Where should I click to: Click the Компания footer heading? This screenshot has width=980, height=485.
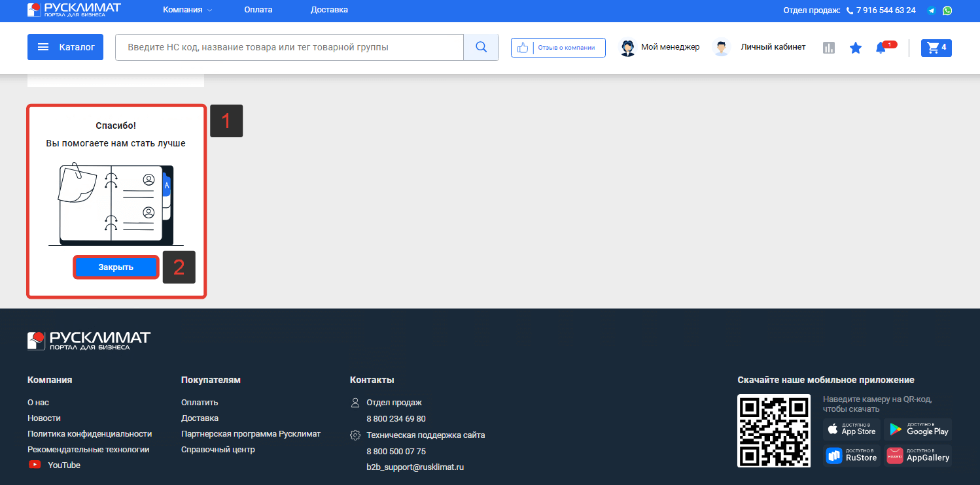coord(50,380)
